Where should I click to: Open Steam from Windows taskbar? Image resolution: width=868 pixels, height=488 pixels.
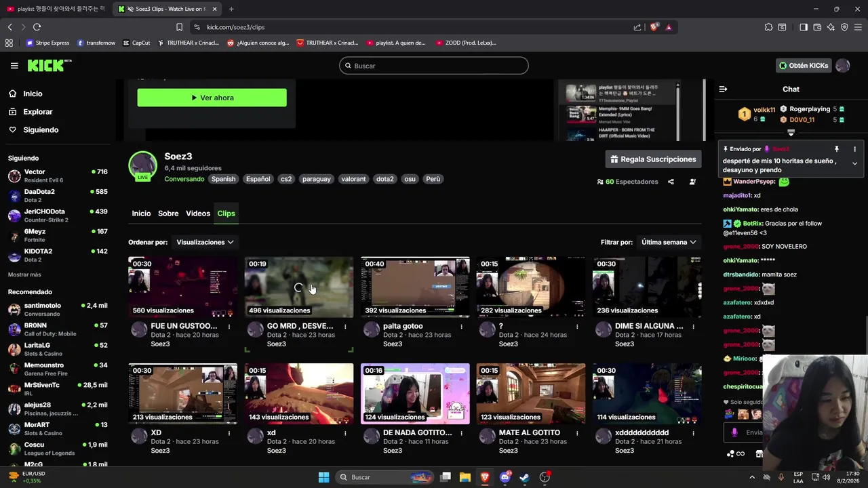524,477
